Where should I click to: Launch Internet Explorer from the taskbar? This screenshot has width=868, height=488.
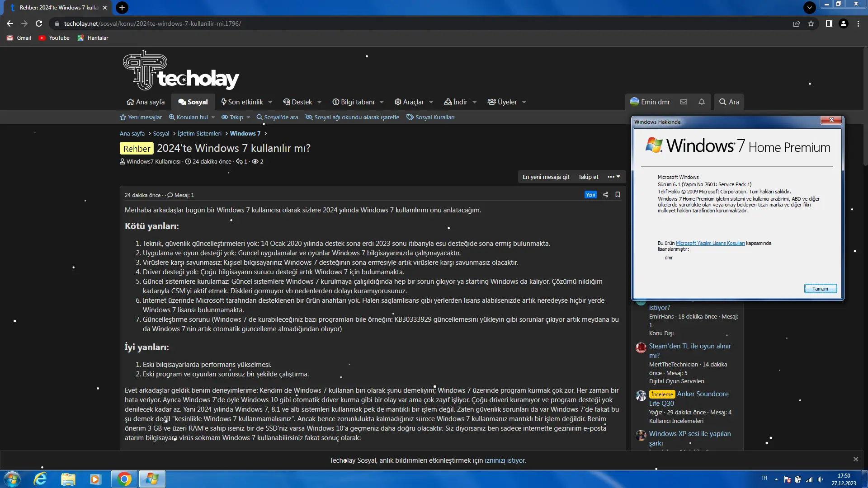(x=41, y=479)
